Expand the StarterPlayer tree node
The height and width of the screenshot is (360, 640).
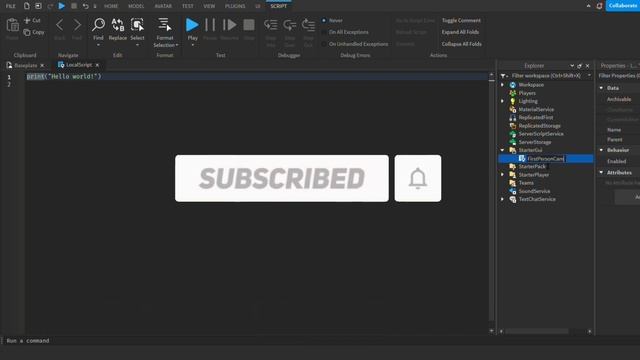pyautogui.click(x=502, y=175)
